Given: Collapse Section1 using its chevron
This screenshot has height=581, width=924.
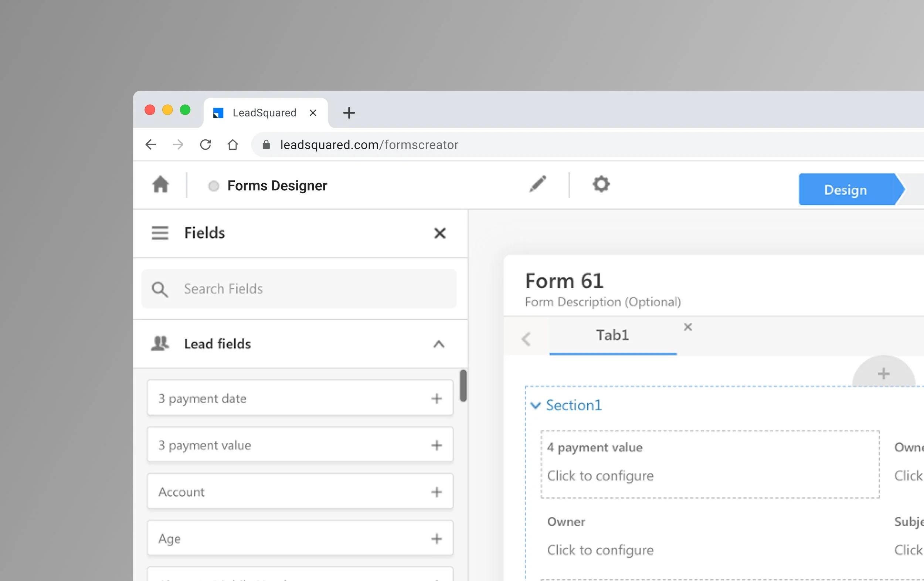Looking at the screenshot, I should coord(535,405).
